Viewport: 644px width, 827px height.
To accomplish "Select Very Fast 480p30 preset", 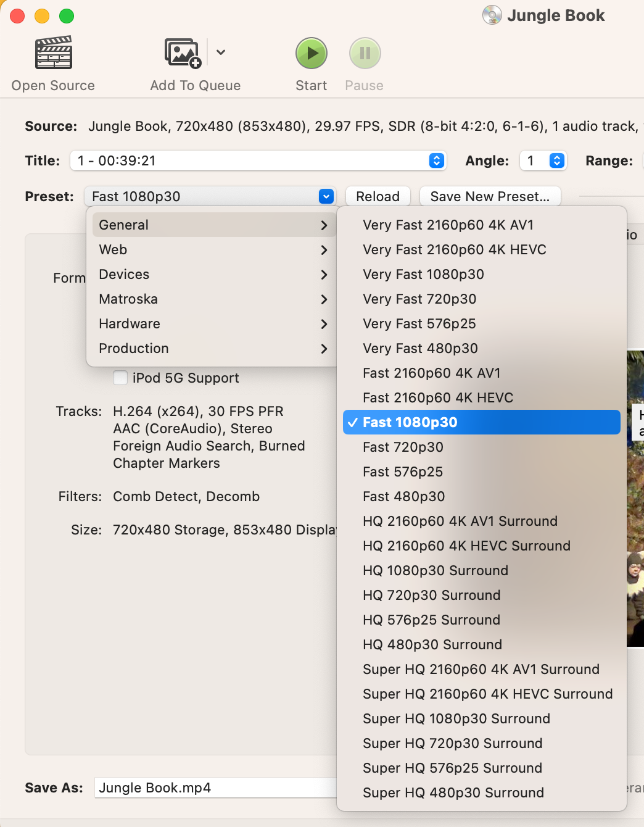I will pyautogui.click(x=482, y=348).
